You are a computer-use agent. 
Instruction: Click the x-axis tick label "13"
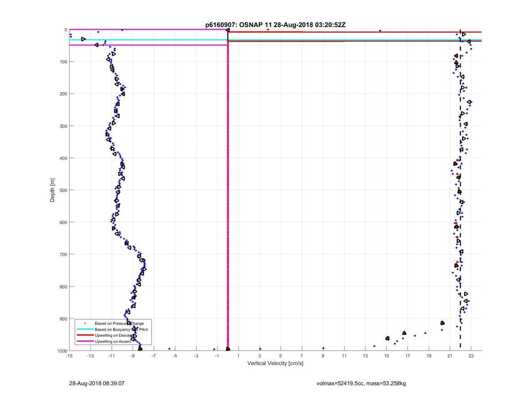(x=365, y=356)
